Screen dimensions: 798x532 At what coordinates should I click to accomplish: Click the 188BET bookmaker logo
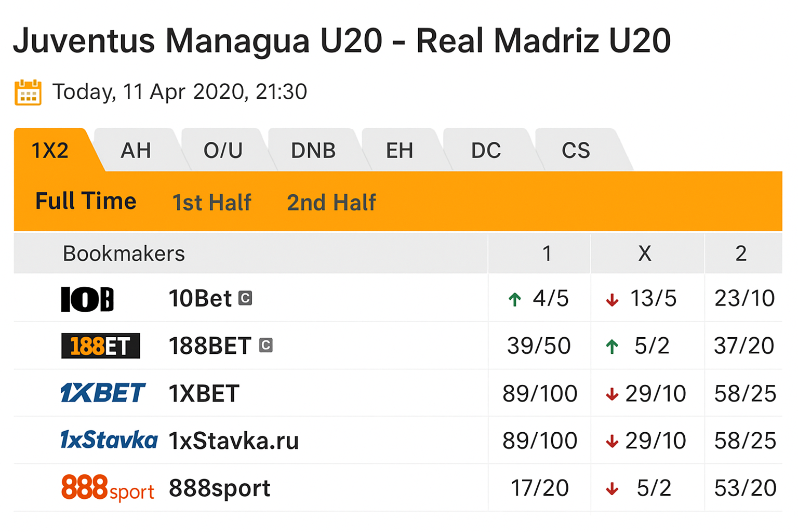click(101, 346)
